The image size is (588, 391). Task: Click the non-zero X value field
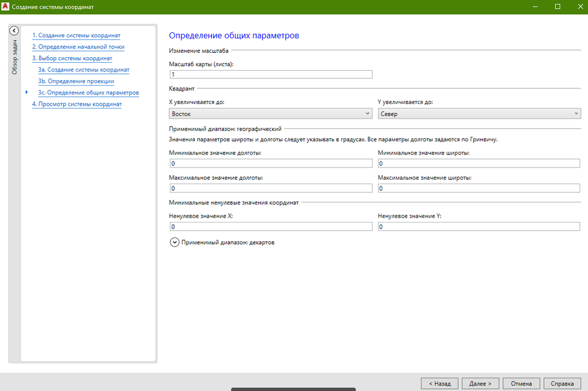[270, 227]
